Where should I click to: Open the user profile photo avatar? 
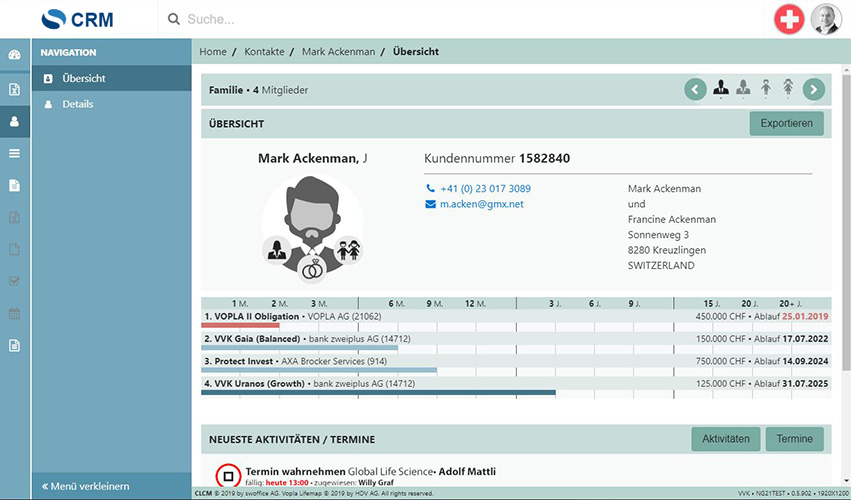[x=826, y=20]
